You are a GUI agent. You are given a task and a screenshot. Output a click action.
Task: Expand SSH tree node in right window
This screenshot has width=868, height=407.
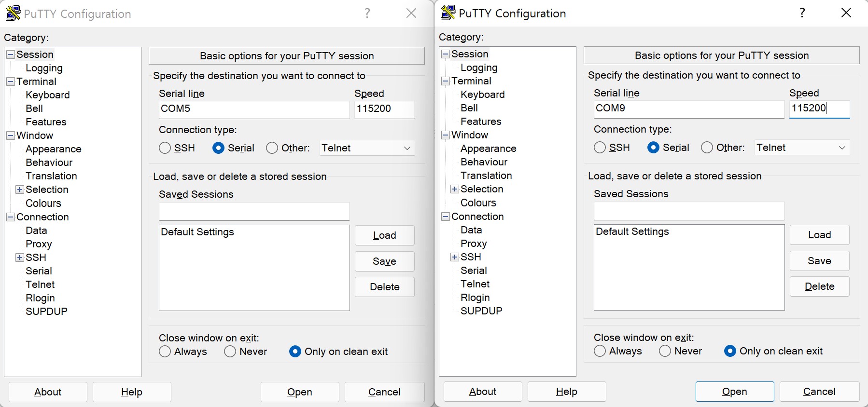(455, 257)
